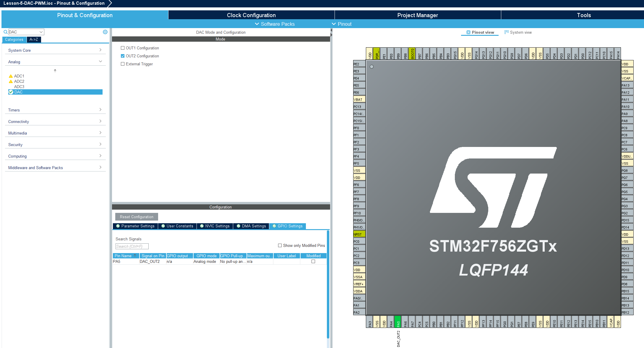Select the BOOT0 pin on chip
This screenshot has width=644, height=348.
(412, 54)
